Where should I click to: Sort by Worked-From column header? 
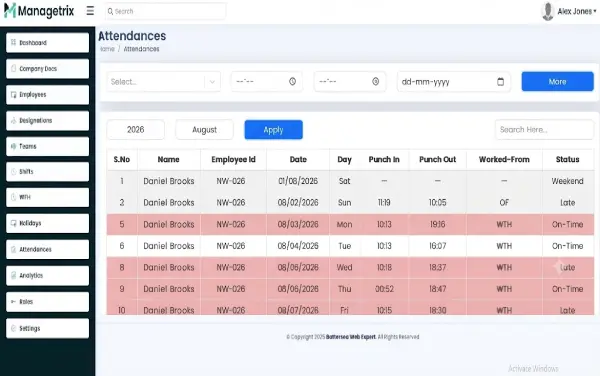(x=504, y=160)
